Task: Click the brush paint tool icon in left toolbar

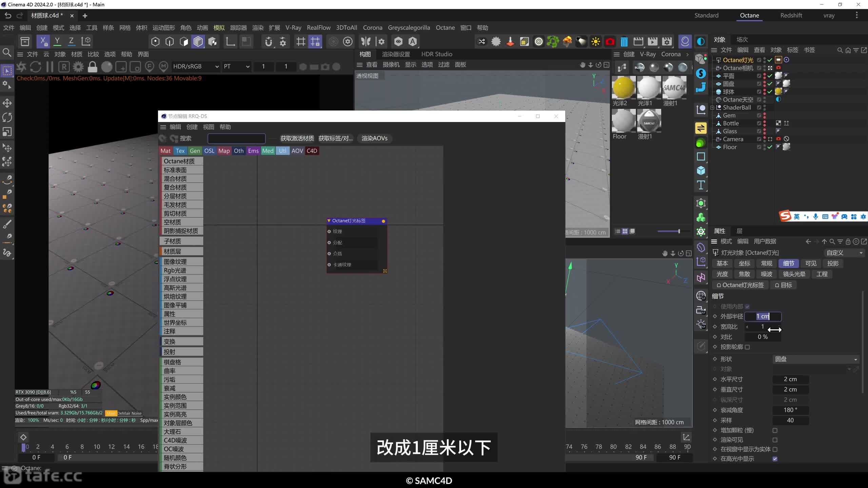Action: [x=7, y=224]
